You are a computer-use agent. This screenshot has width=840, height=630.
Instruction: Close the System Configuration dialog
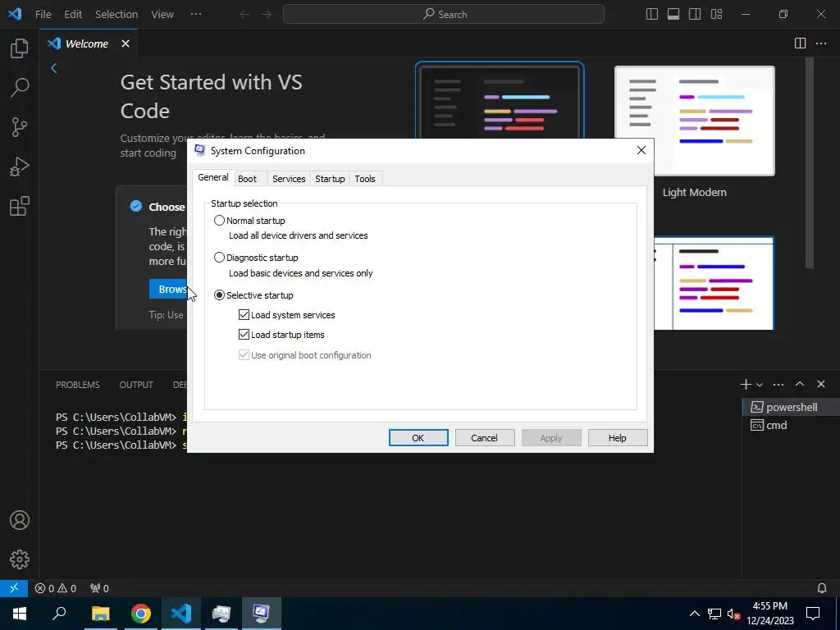click(641, 151)
